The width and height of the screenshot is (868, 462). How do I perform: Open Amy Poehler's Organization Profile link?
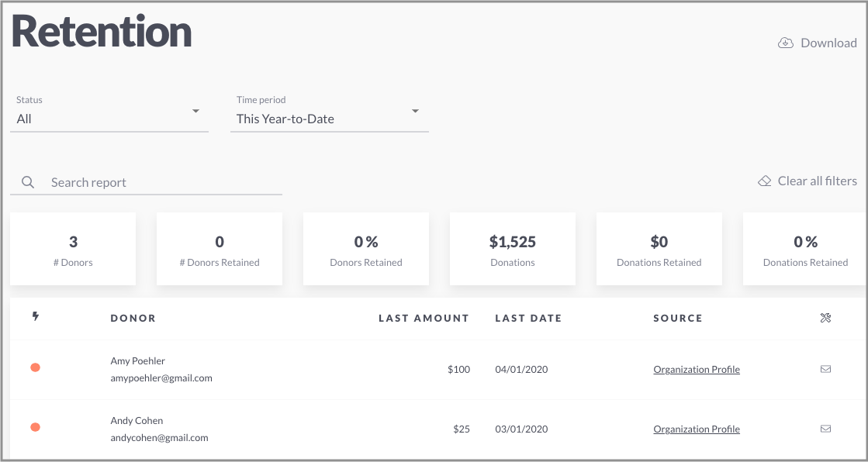coord(697,370)
